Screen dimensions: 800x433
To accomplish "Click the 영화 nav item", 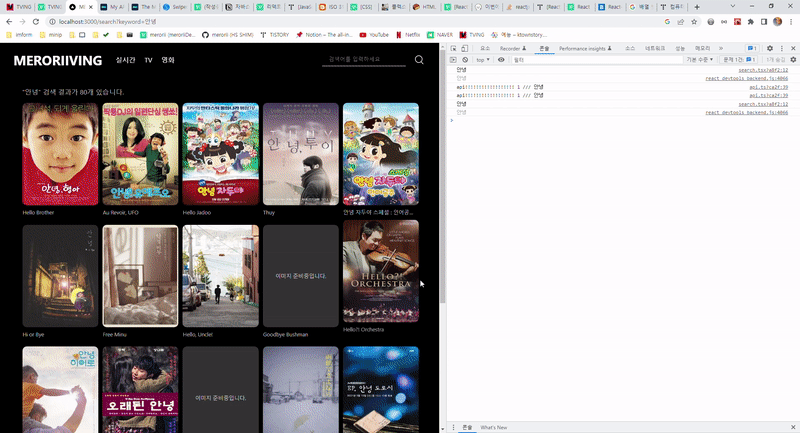I will [168, 60].
